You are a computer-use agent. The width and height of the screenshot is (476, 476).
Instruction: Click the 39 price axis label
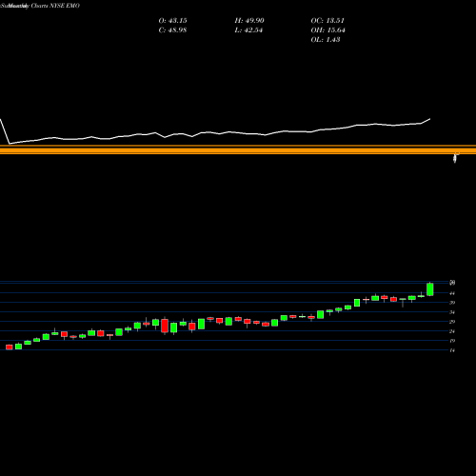pyautogui.click(x=452, y=303)
